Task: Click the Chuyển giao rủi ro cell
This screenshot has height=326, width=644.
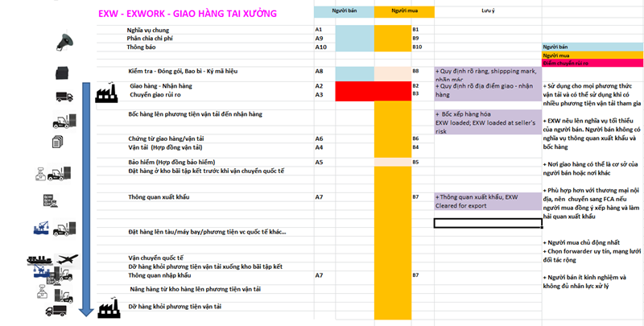Action: pyautogui.click(x=155, y=95)
